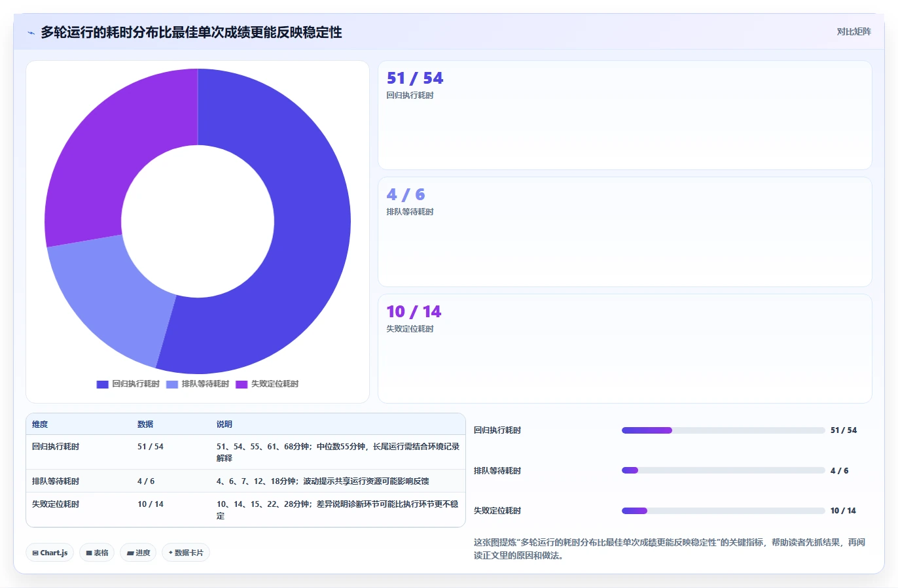Click the 维度 column header
This screenshot has height=588, width=898.
click(40, 424)
